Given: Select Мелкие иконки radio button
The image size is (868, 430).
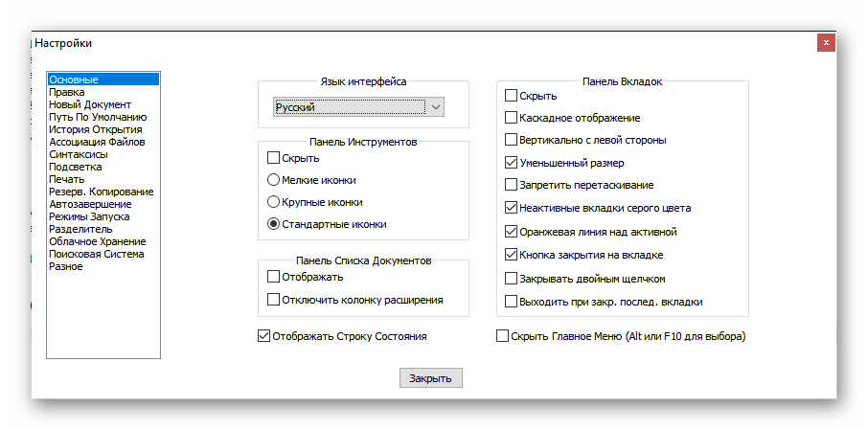Looking at the screenshot, I should [x=274, y=180].
